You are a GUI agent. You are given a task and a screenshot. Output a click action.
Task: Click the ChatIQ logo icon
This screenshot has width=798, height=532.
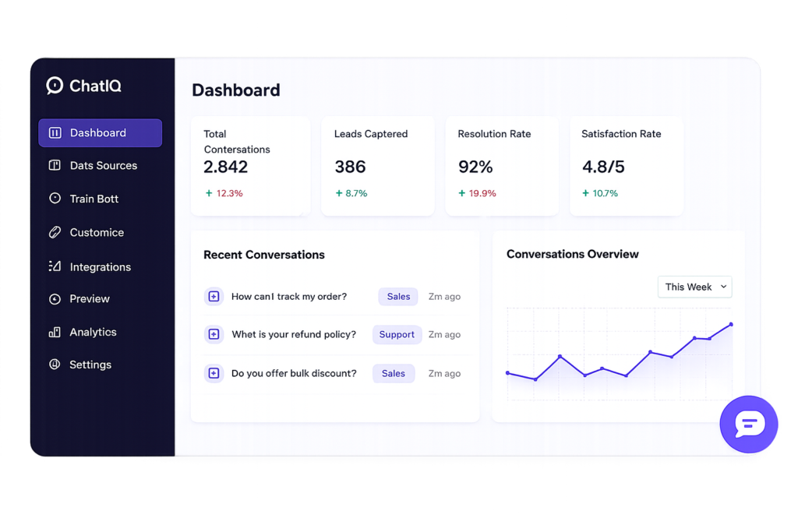coord(55,86)
